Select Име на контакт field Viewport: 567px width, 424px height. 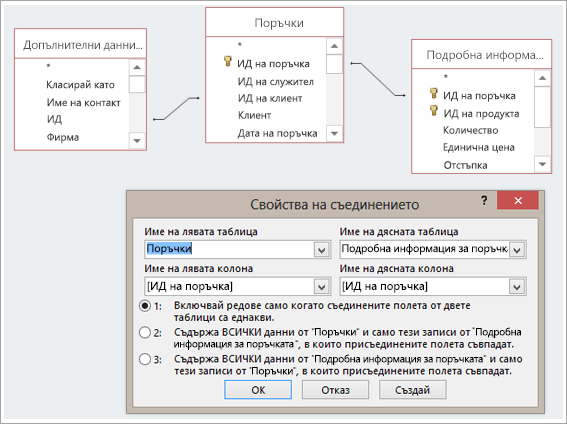click(83, 103)
